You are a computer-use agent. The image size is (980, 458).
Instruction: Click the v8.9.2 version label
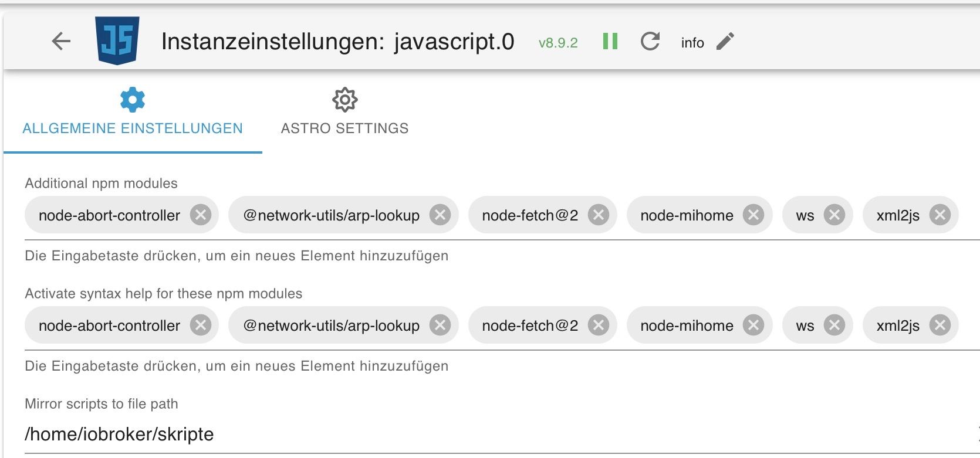point(558,43)
